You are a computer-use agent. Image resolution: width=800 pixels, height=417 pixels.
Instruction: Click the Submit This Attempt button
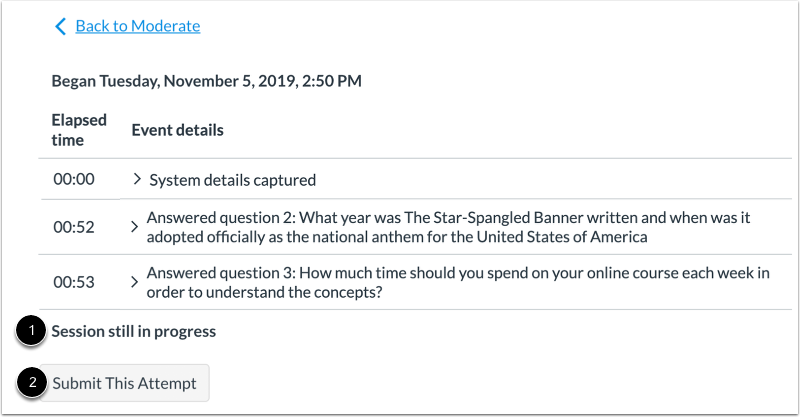124,383
